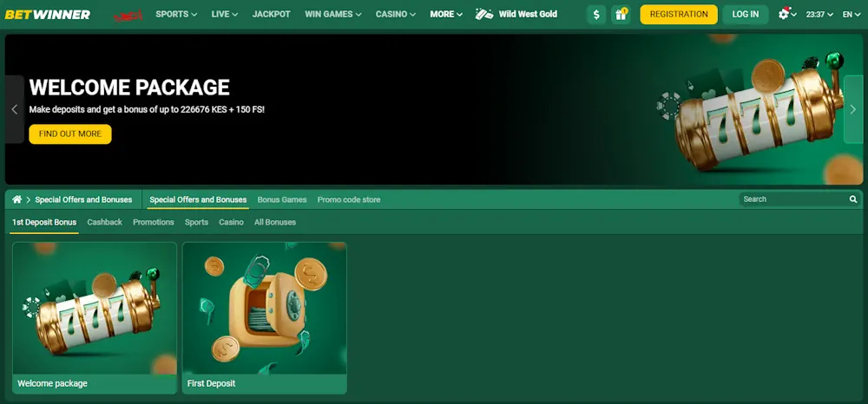The image size is (868, 404).
Task: Switch to the Bonus Games tab
Action: pos(282,199)
